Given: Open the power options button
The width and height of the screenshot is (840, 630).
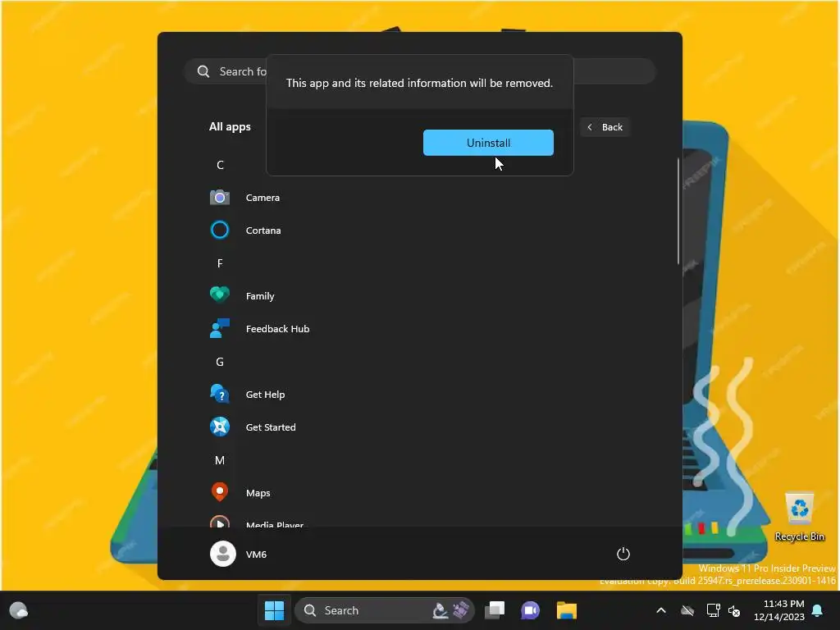Looking at the screenshot, I should (623, 554).
